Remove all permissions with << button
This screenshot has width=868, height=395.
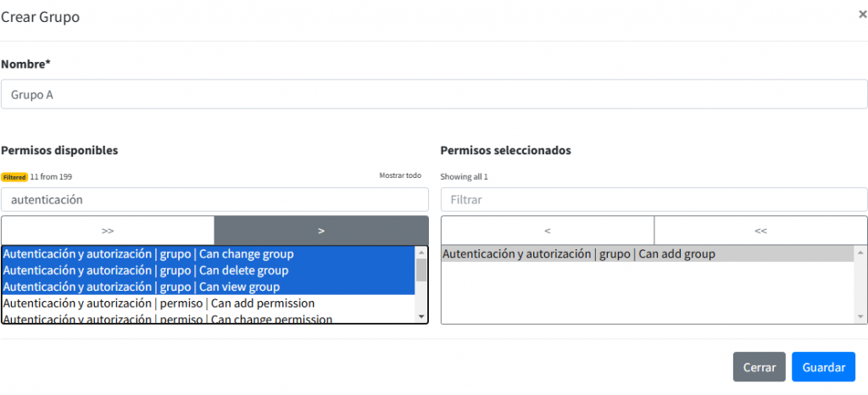coord(760,231)
